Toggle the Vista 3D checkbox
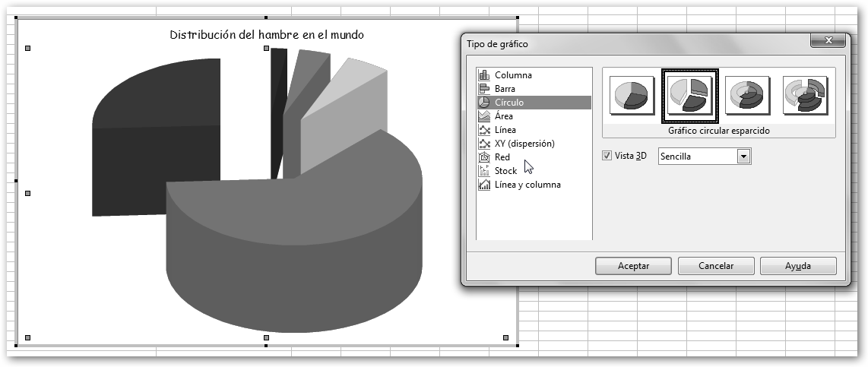This screenshot has height=367, width=868. 607,156
